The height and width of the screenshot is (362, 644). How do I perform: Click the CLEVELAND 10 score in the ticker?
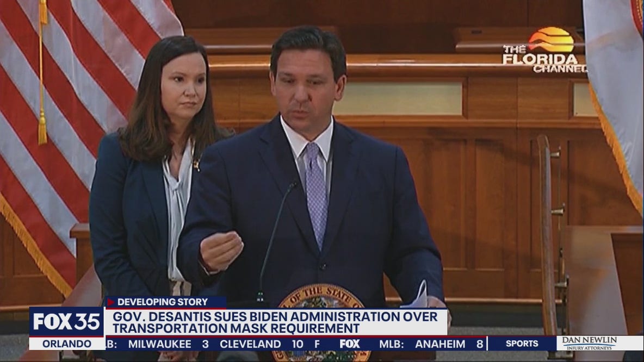(x=261, y=344)
